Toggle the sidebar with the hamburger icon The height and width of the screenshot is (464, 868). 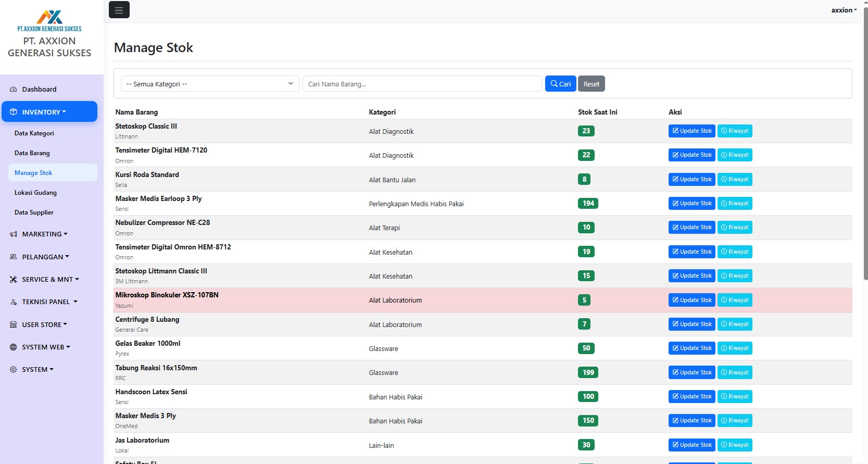point(119,10)
